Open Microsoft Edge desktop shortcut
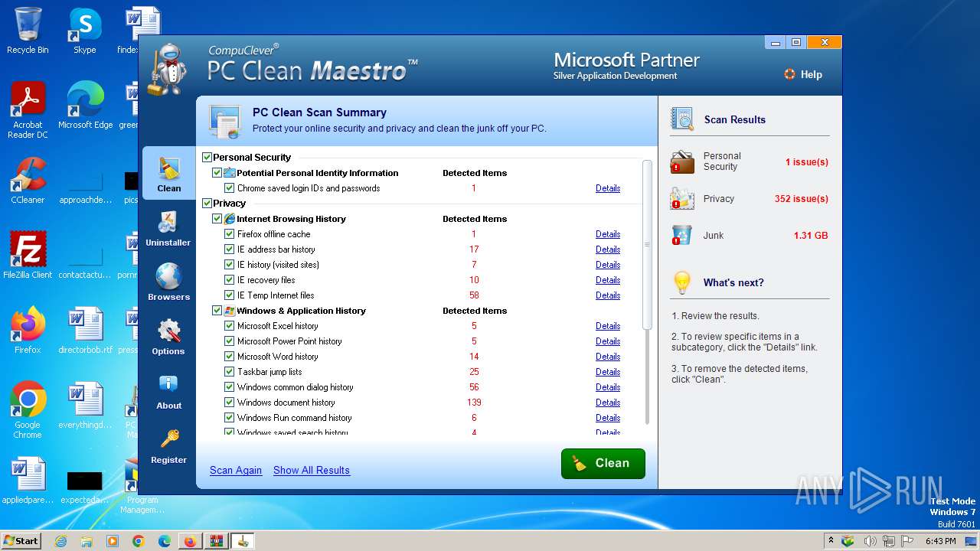Image resolution: width=980 pixels, height=551 pixels. tap(85, 106)
